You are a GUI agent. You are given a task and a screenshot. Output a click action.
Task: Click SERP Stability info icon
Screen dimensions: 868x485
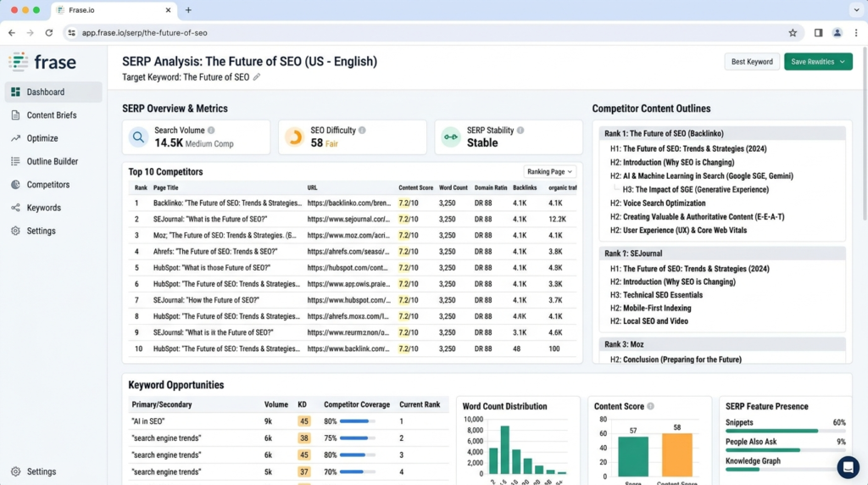click(x=520, y=130)
